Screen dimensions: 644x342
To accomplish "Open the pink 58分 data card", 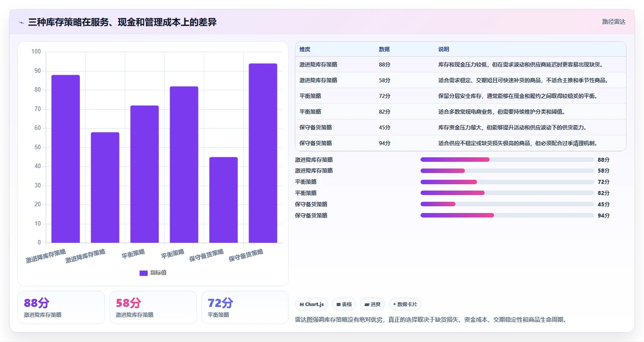I will [153, 307].
